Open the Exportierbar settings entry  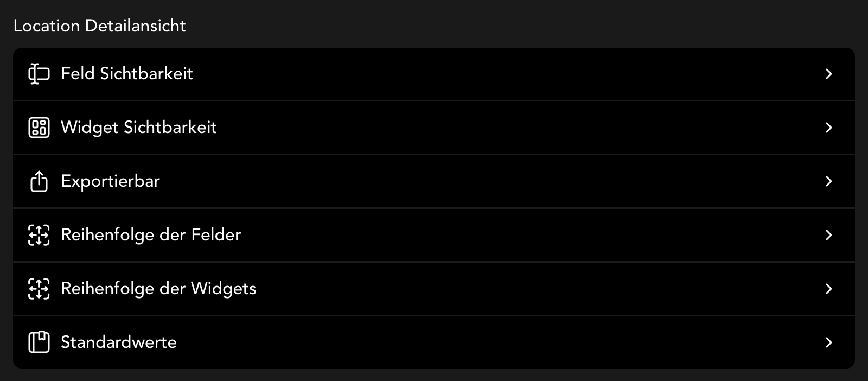point(111,181)
